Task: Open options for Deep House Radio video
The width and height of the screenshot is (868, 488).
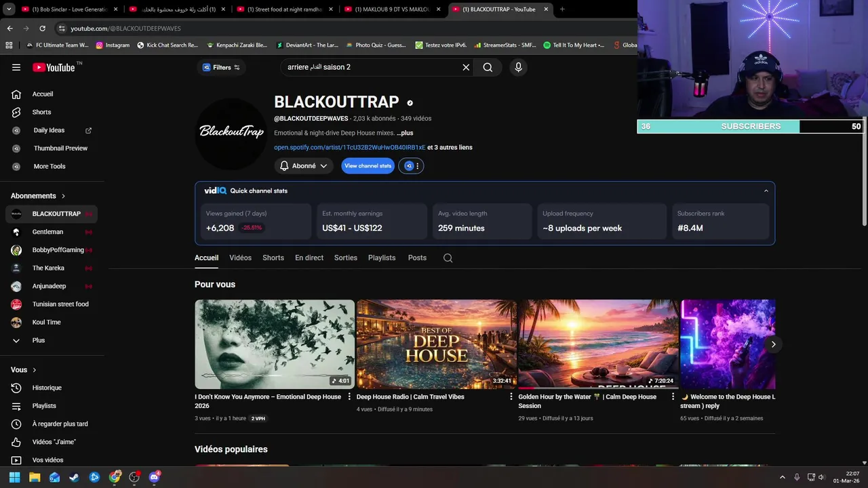Action: click(511, 396)
